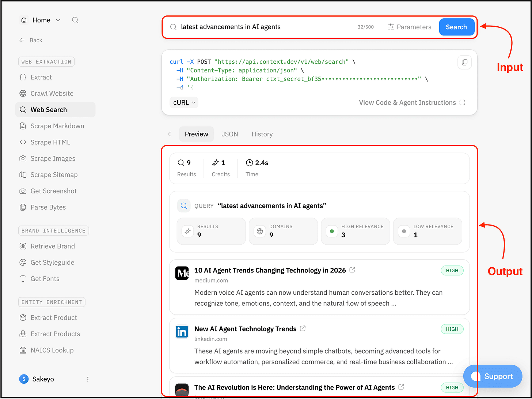The height and width of the screenshot is (399, 532).
Task: Click the box icon beside Extract Product
Action: (23, 317)
